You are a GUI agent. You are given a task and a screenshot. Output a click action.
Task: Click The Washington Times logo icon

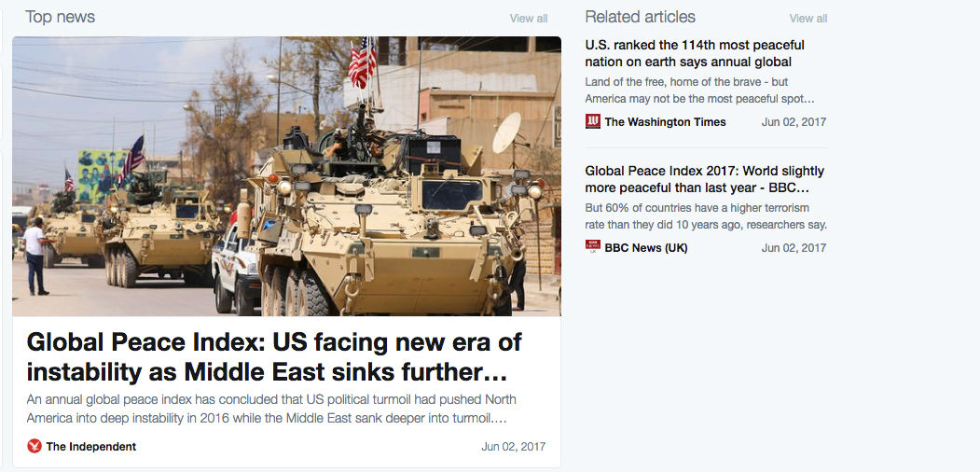click(x=592, y=121)
